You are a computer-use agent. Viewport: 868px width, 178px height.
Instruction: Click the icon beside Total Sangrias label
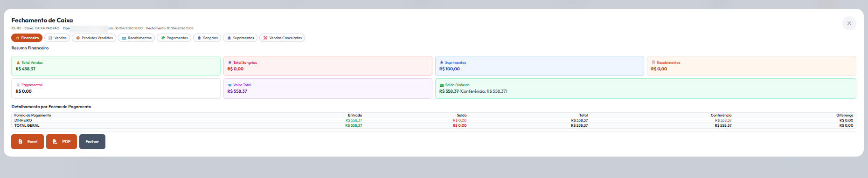coord(230,62)
